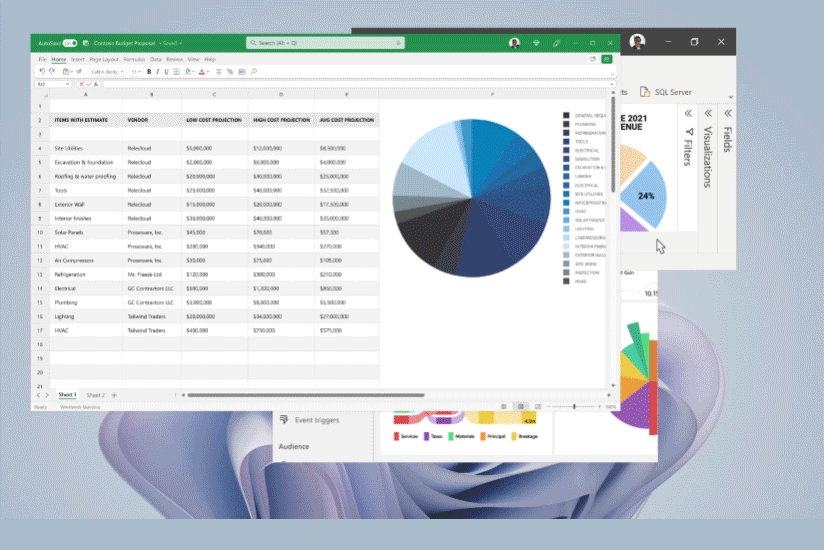The width and height of the screenshot is (824, 550).
Task: Open the font name dropdown
Action: pyautogui.click(x=106, y=72)
